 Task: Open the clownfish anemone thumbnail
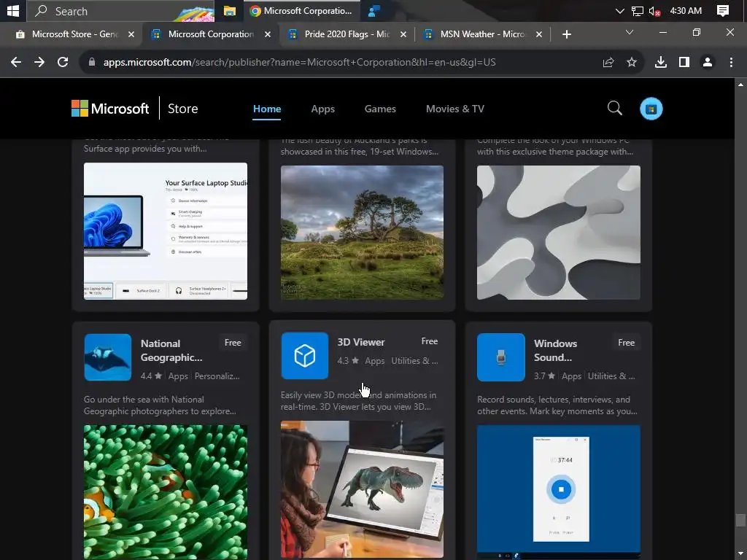tap(166, 492)
